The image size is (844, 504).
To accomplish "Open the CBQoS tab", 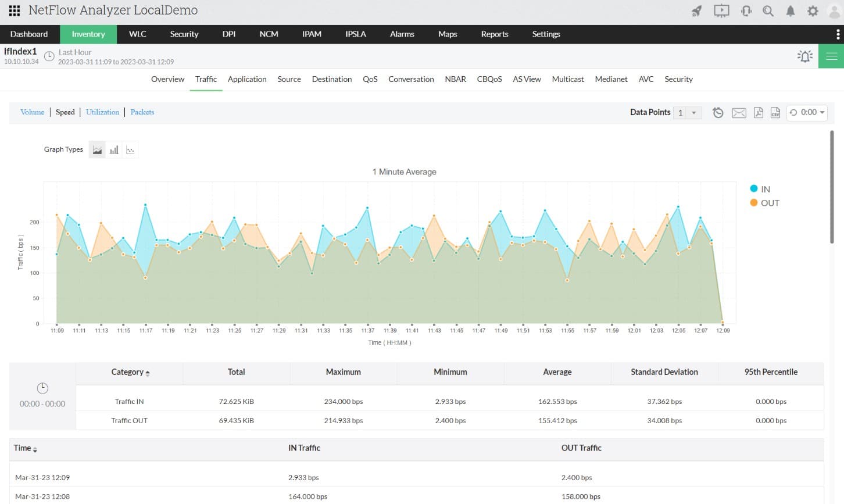I will click(x=489, y=80).
